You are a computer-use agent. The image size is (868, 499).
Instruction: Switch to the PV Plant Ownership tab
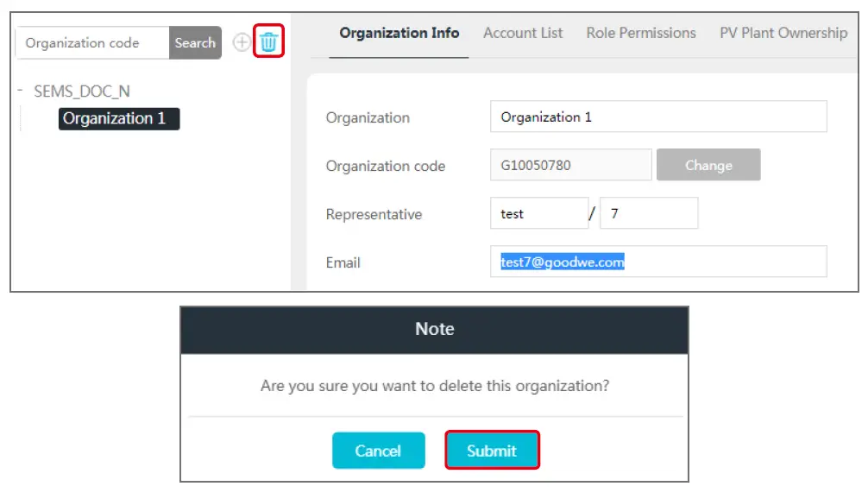tap(783, 33)
